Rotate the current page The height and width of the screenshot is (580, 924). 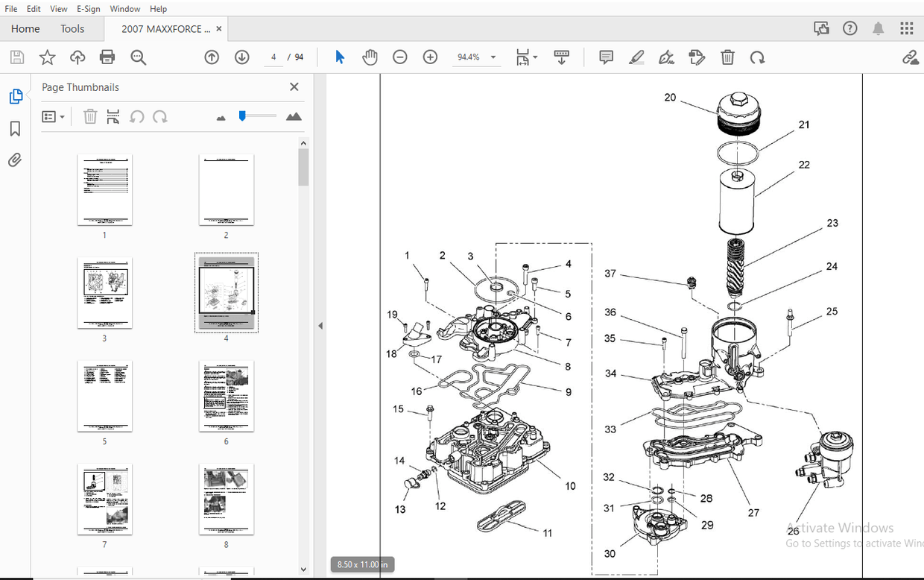(758, 57)
